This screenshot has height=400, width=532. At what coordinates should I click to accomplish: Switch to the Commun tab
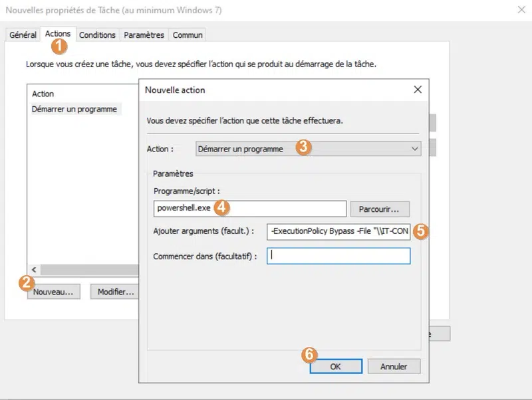[x=187, y=35]
